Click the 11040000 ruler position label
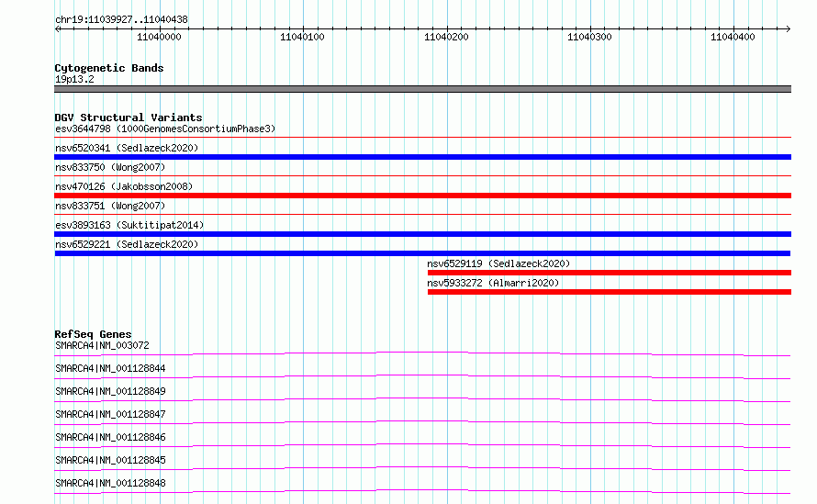Image resolution: width=817 pixels, height=504 pixels. (x=159, y=37)
